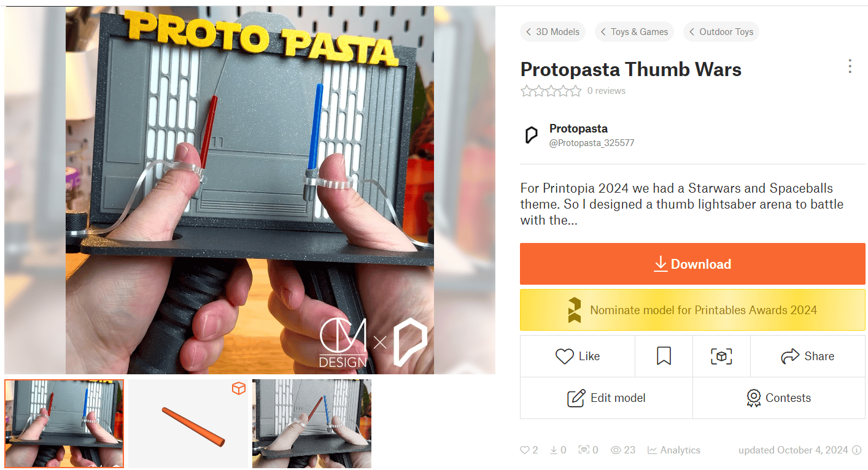Open the Toys & Games breadcrumb
868x470 pixels.
pos(634,32)
